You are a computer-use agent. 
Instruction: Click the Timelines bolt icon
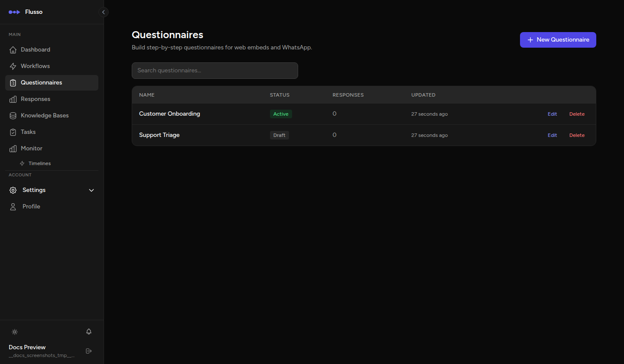[x=23, y=164]
